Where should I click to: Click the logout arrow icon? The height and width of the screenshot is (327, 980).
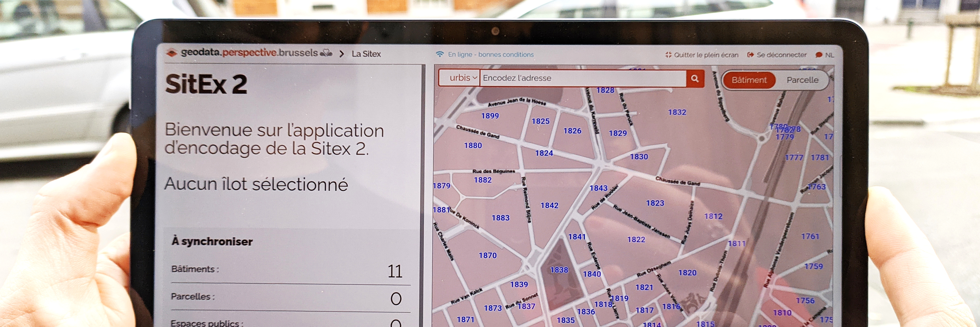[750, 55]
